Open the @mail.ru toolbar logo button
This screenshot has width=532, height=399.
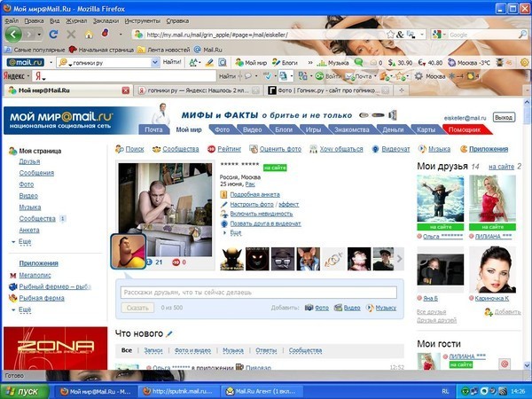tap(26, 62)
